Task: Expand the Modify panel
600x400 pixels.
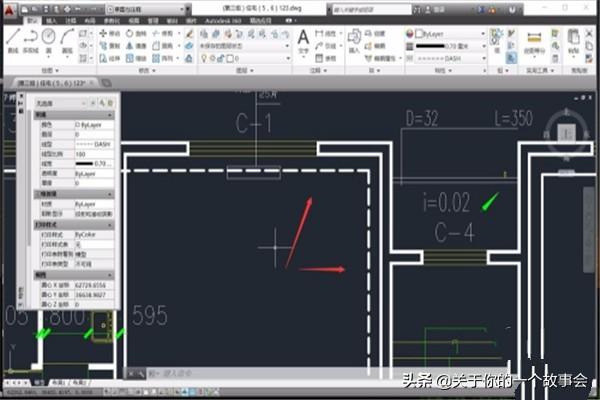Action: (147, 70)
